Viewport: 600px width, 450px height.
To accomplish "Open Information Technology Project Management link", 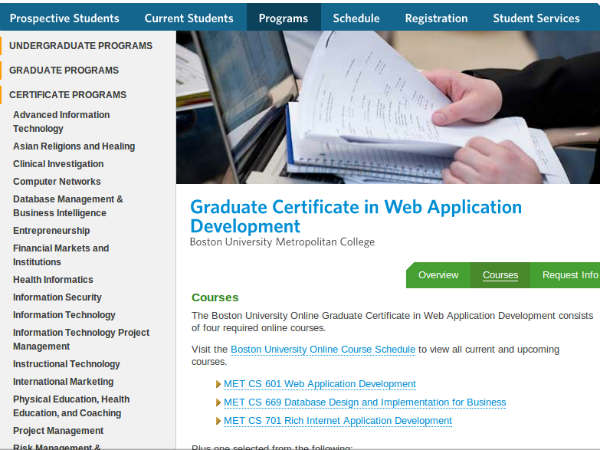I will tap(81, 339).
